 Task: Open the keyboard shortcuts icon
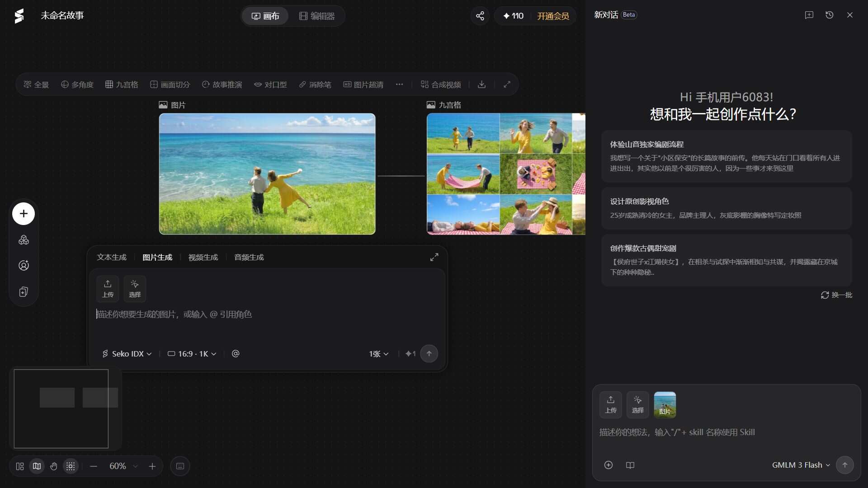180,466
